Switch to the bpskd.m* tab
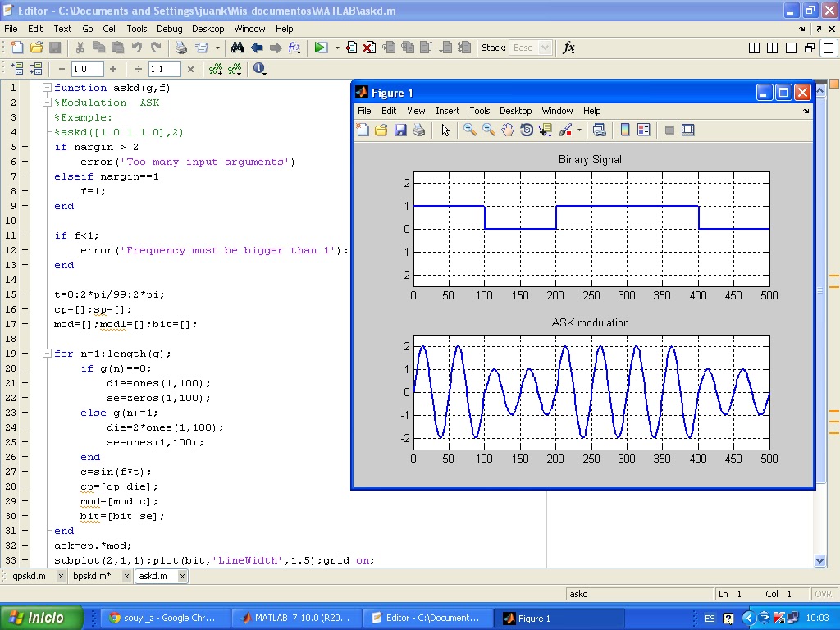Screen dimensions: 840x630 [x=92, y=576]
